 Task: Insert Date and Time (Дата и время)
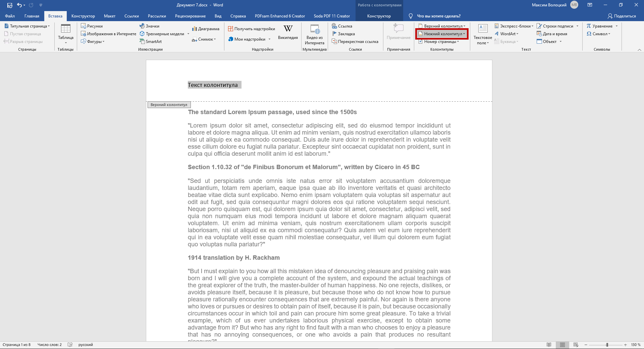tap(552, 34)
